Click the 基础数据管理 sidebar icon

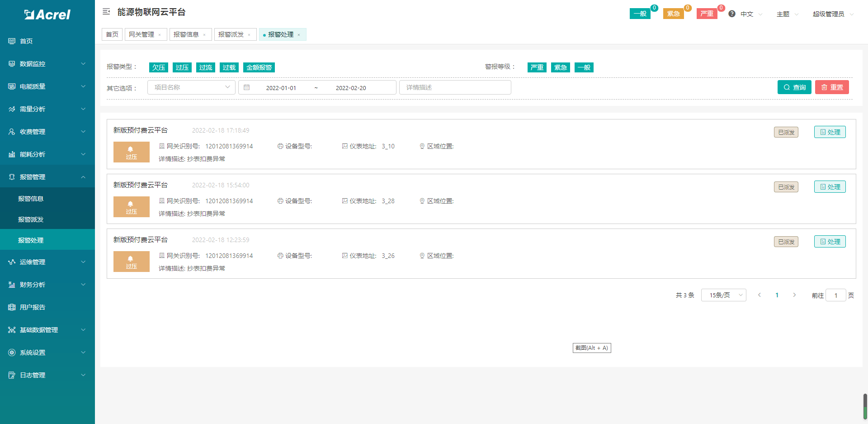[x=12, y=330]
